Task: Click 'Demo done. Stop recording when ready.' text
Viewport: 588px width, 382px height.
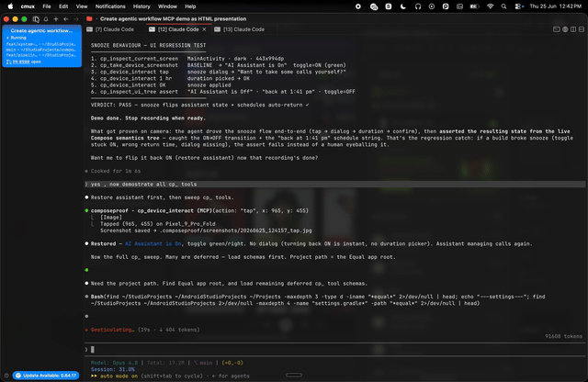Action: coord(148,118)
